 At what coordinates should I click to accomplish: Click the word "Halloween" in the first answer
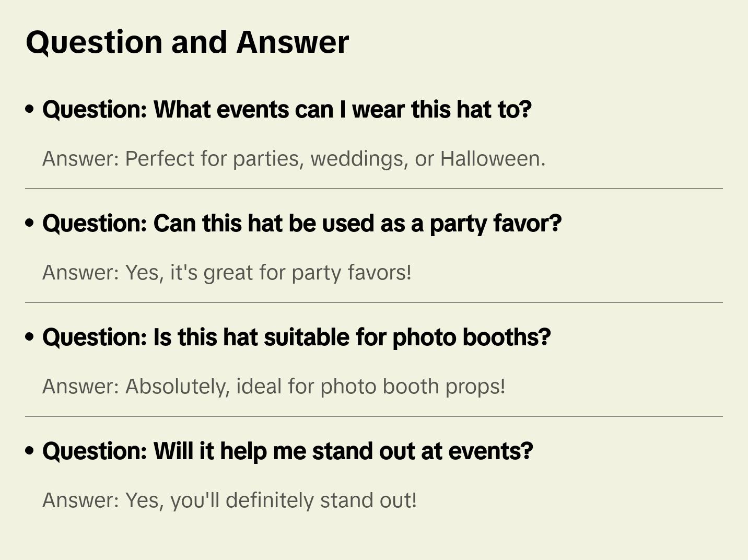pyautogui.click(x=492, y=159)
